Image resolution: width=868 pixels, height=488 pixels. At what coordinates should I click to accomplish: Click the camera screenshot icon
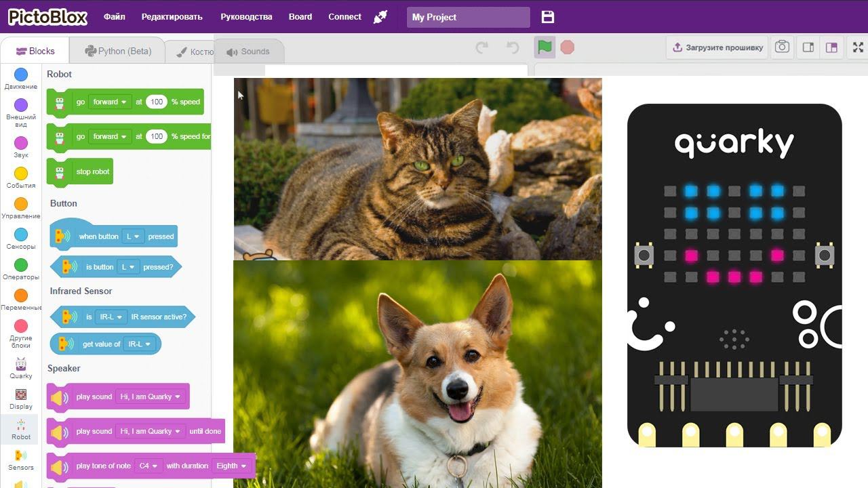pos(782,47)
